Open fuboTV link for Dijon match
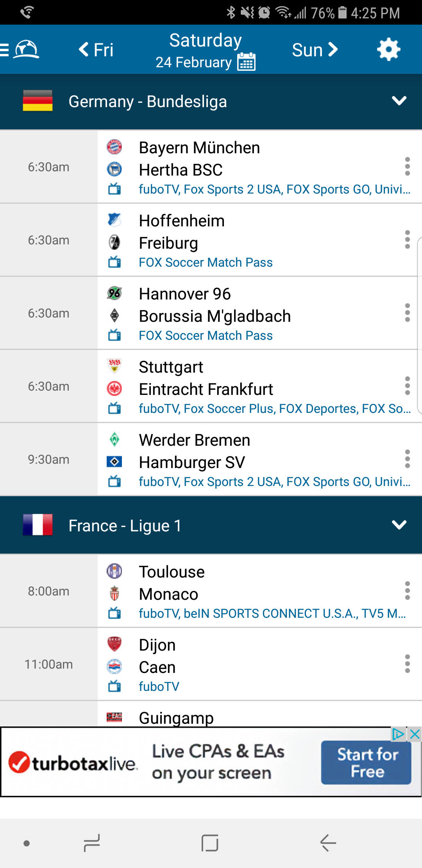Screen dimensions: 422x868 [159, 687]
